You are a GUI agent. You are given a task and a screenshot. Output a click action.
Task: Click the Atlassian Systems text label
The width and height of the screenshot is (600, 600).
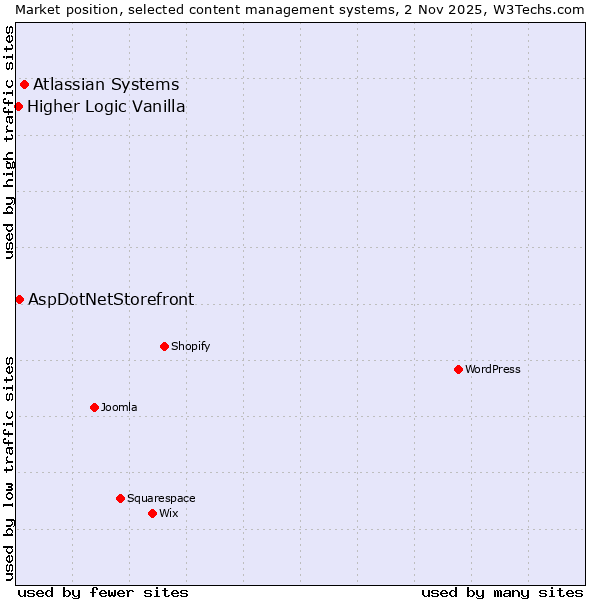click(106, 85)
